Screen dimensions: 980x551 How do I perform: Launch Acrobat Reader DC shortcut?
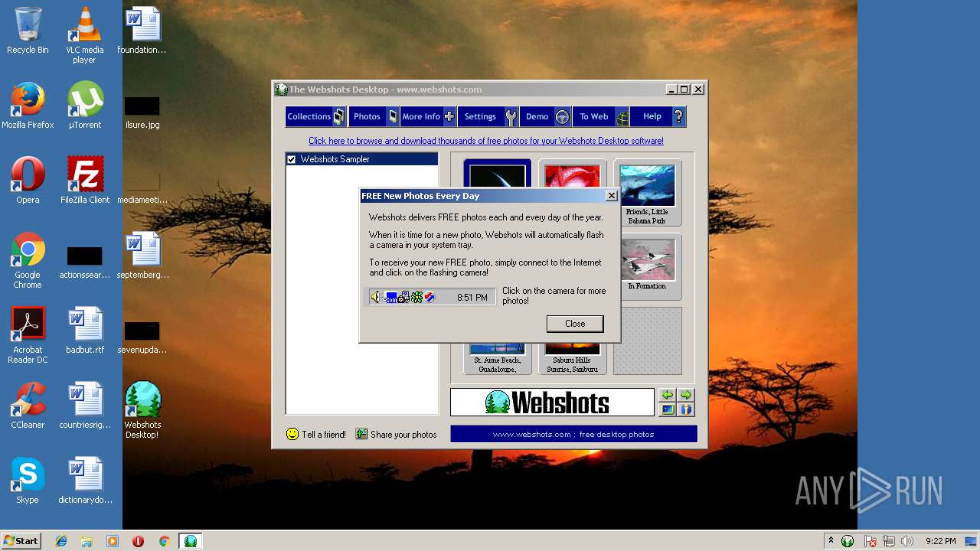pyautogui.click(x=28, y=335)
